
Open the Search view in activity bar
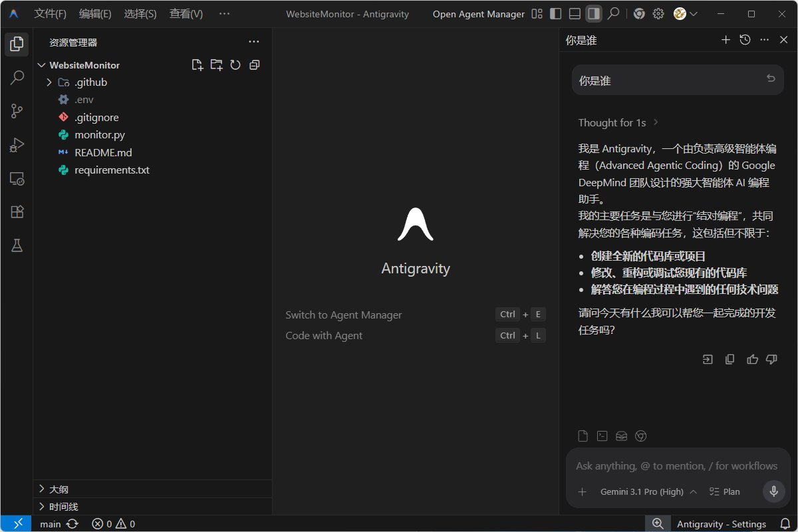click(x=17, y=78)
